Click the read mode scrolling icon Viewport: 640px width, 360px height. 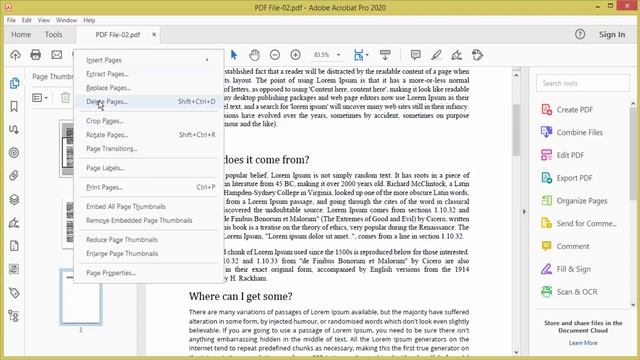click(385, 55)
